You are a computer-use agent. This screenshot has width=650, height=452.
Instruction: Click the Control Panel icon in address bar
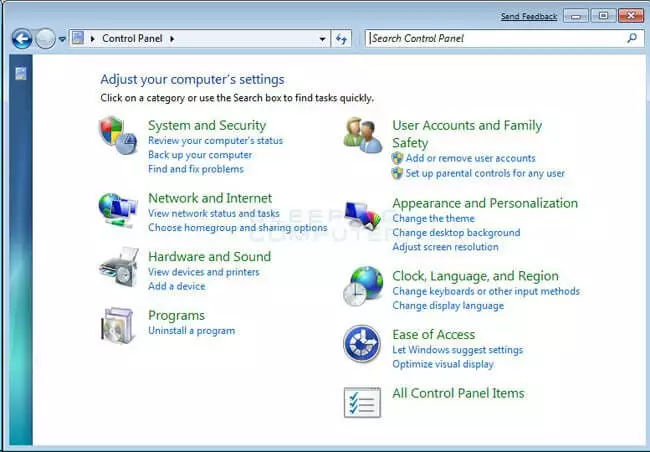coord(78,38)
